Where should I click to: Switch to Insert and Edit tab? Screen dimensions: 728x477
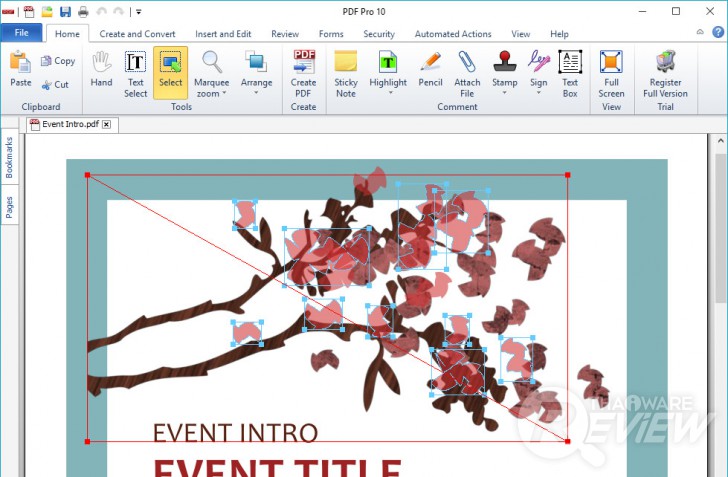[223, 34]
